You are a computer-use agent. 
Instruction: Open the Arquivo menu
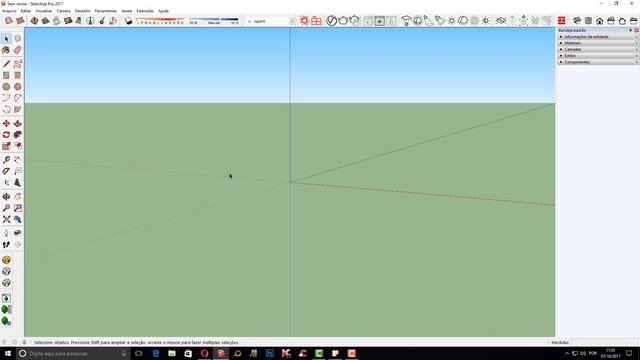9,11
